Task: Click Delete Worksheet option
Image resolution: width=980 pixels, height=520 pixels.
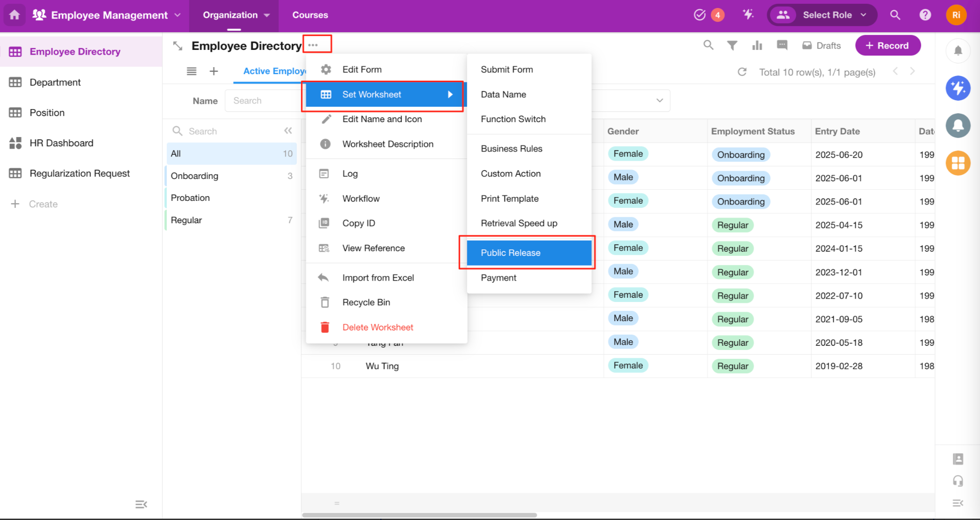Action: (377, 327)
